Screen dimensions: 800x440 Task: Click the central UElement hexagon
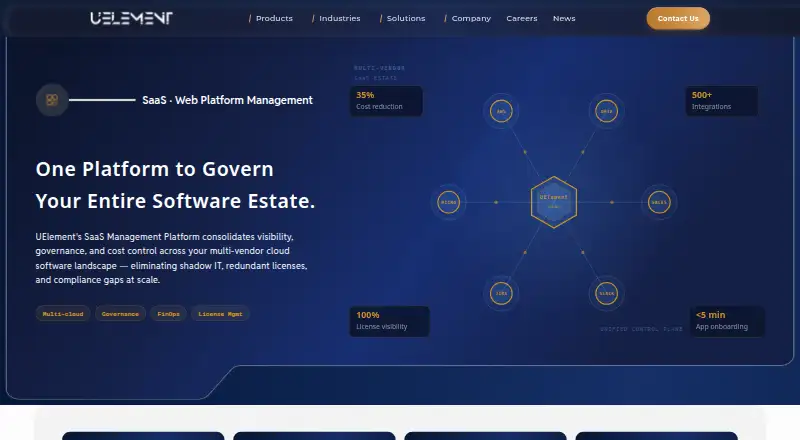pos(554,202)
